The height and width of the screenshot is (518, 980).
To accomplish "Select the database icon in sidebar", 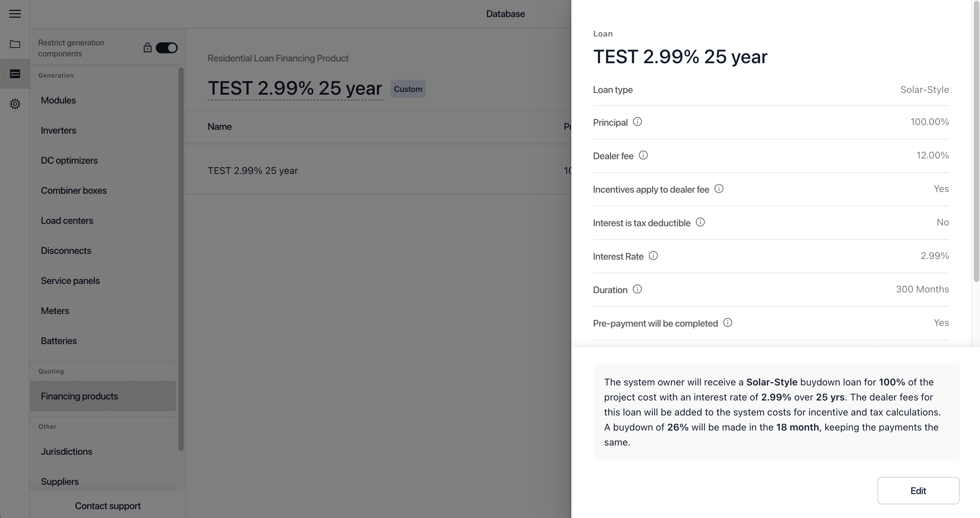I will (15, 74).
